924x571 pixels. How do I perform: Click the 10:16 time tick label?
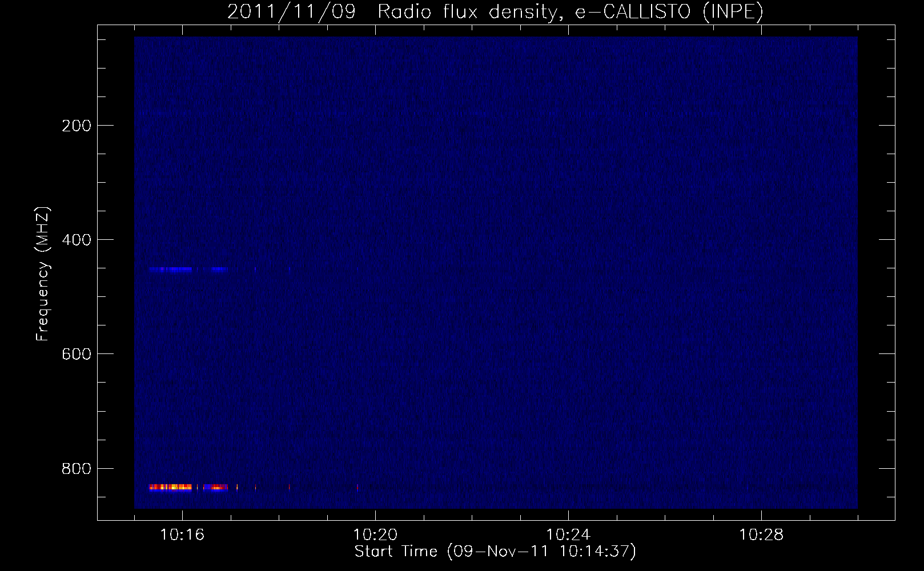click(x=182, y=535)
